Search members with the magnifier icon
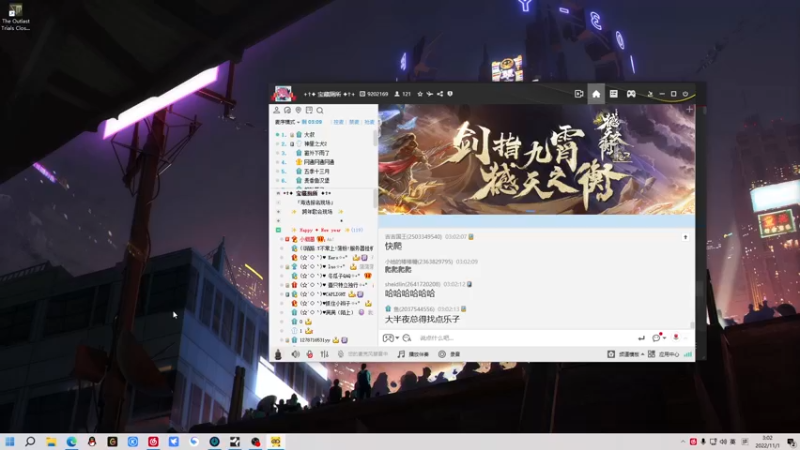This screenshot has height=450, width=800. click(x=320, y=110)
